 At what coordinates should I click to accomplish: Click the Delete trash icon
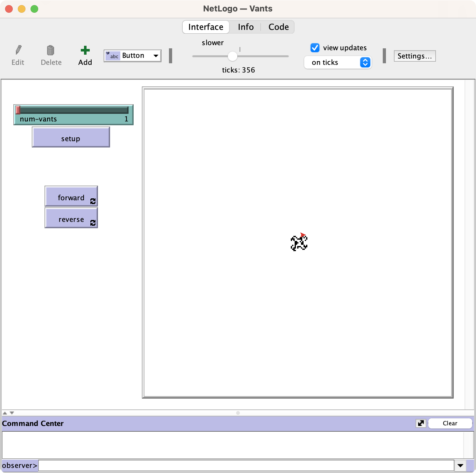click(x=51, y=50)
